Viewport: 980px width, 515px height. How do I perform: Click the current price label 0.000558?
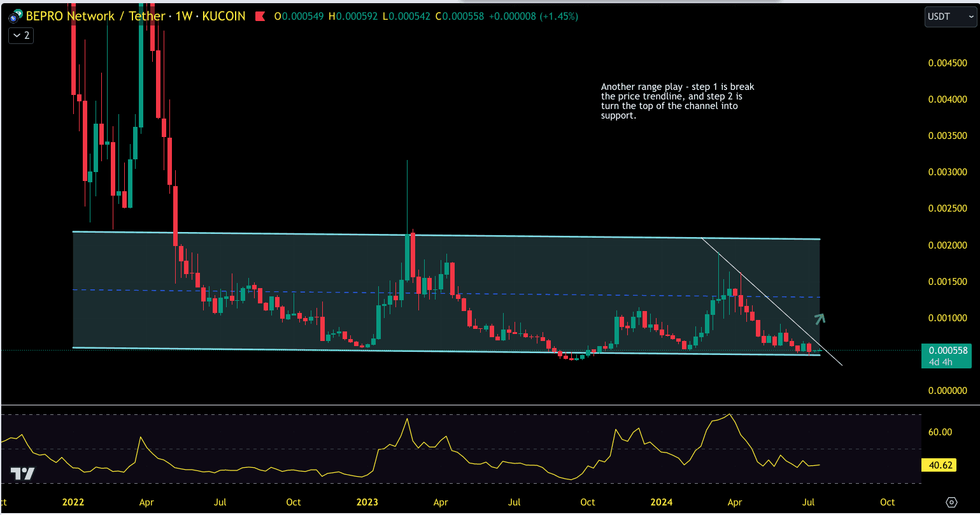pyautogui.click(x=948, y=350)
